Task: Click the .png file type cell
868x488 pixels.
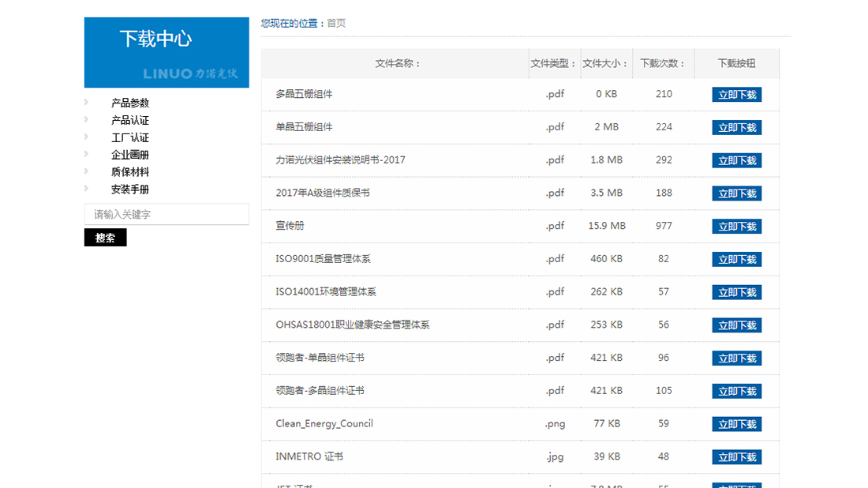Action: tap(555, 424)
